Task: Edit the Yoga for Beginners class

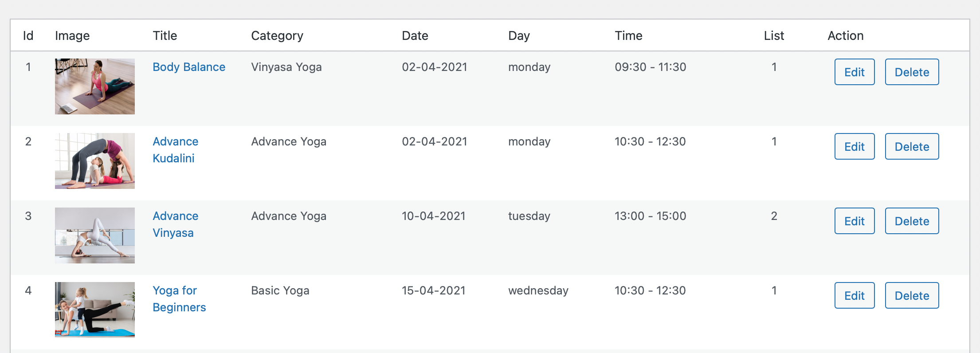Action: click(x=854, y=295)
